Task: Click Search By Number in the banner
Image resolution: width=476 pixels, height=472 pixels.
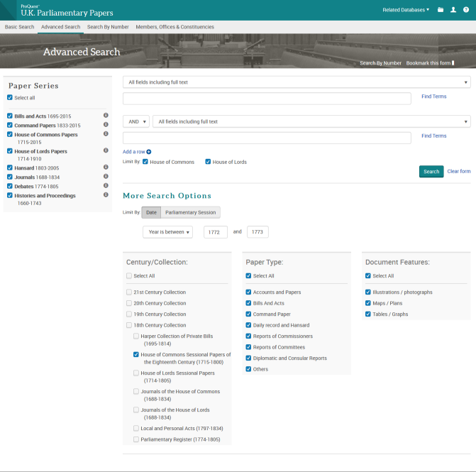Action: pyautogui.click(x=380, y=63)
